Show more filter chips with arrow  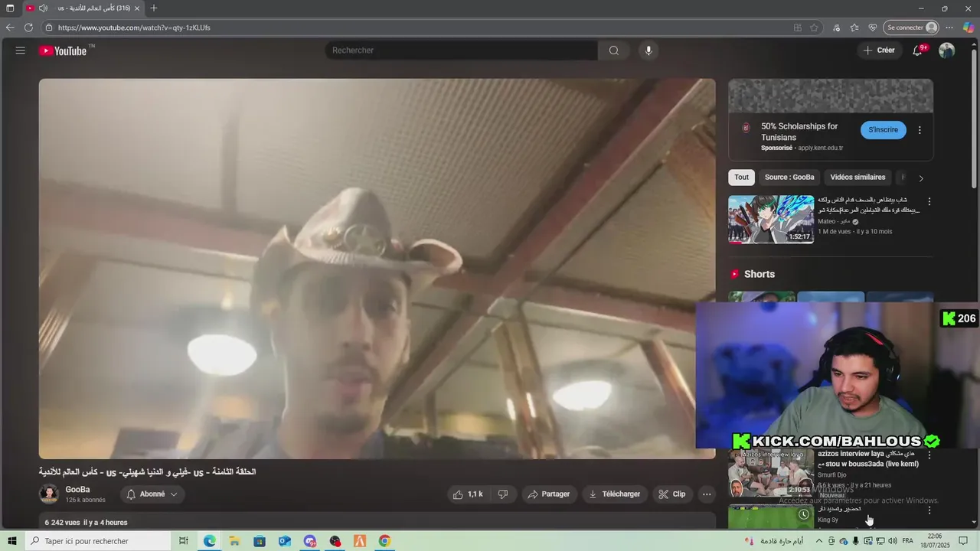click(921, 178)
